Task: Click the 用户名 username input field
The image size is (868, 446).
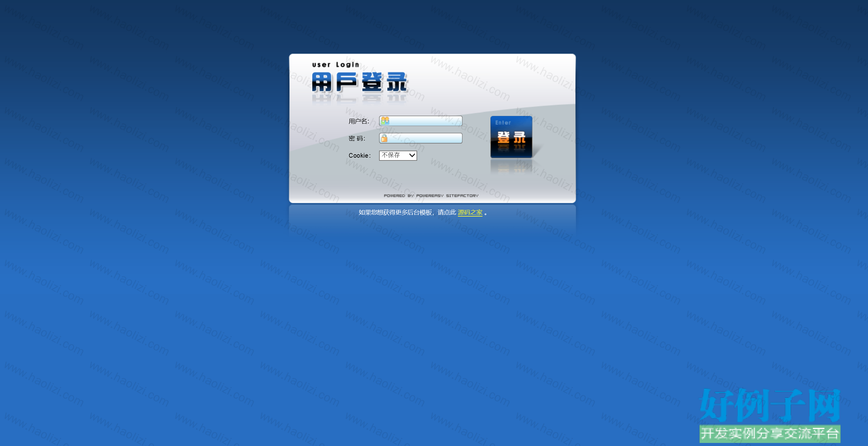Action: tap(421, 121)
